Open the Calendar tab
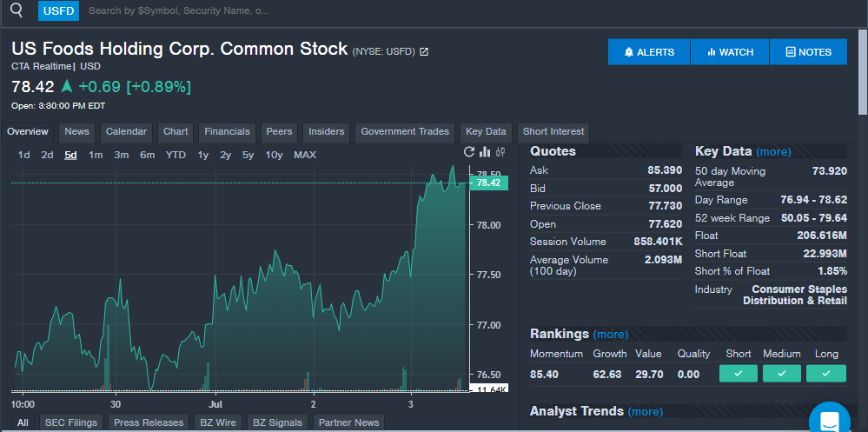Screen dimensions: 868x432 (126, 132)
